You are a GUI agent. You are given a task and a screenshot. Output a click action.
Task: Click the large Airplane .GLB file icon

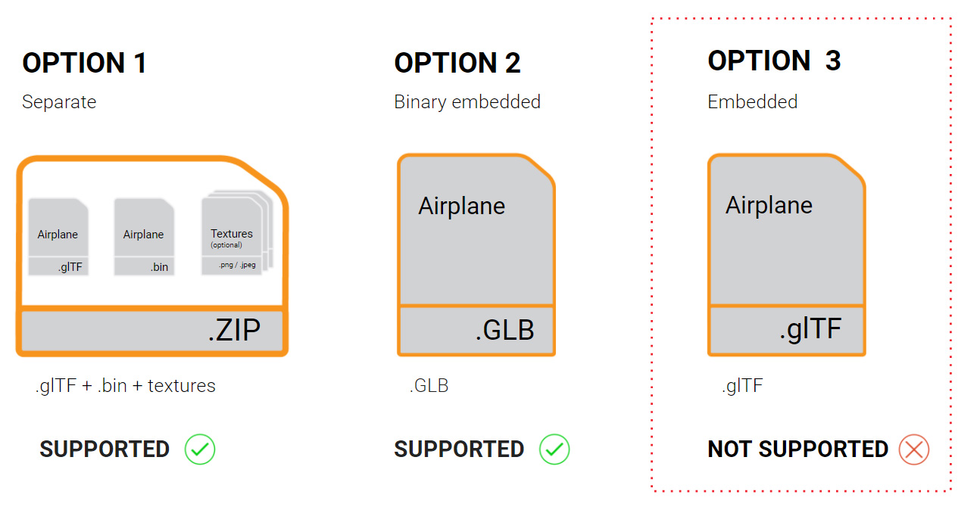pos(476,254)
